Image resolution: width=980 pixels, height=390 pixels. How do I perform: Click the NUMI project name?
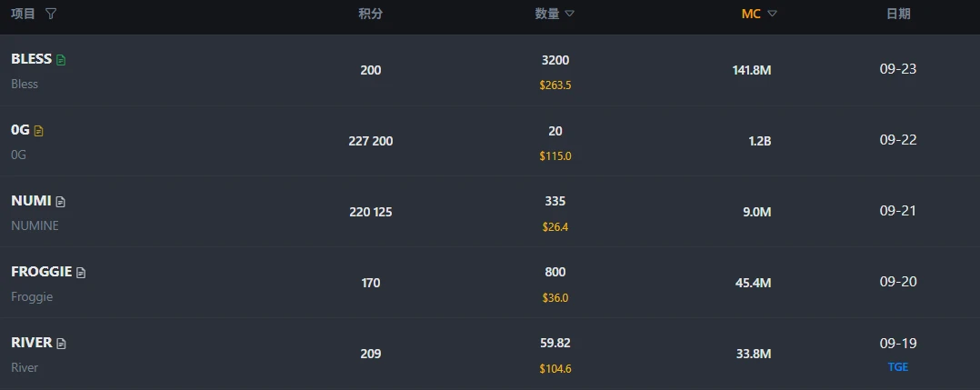click(31, 201)
